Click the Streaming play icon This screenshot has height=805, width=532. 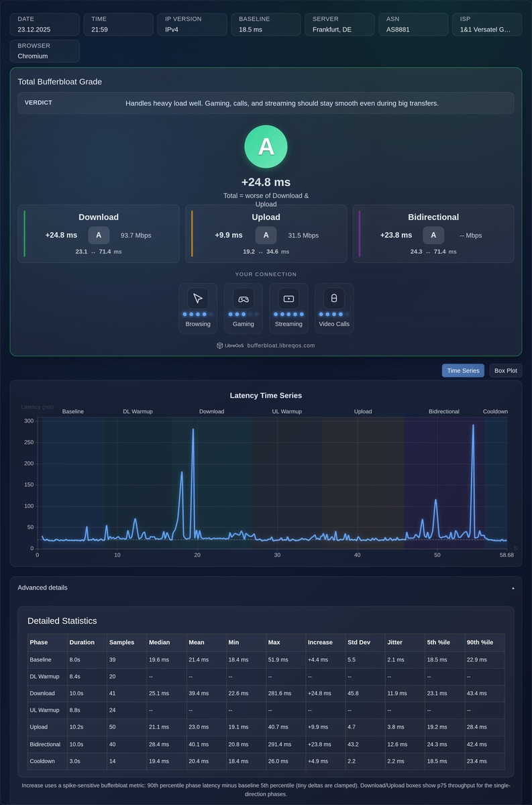[x=288, y=299]
